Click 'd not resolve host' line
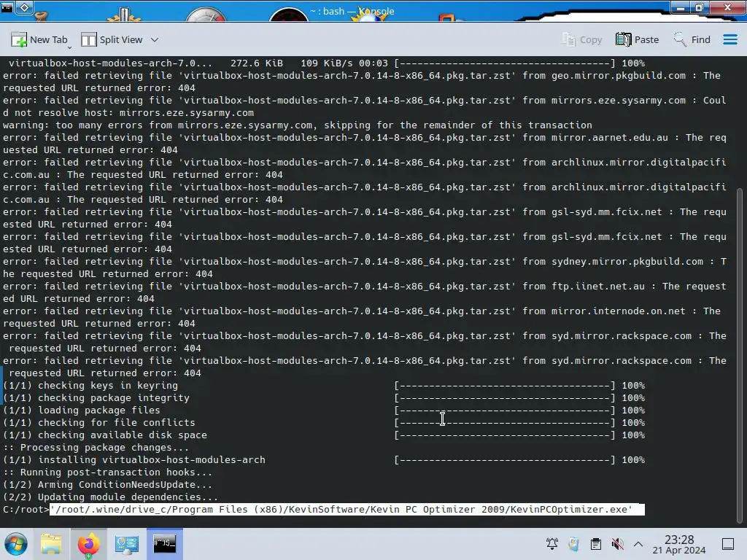747x560 pixels. [x=128, y=112]
